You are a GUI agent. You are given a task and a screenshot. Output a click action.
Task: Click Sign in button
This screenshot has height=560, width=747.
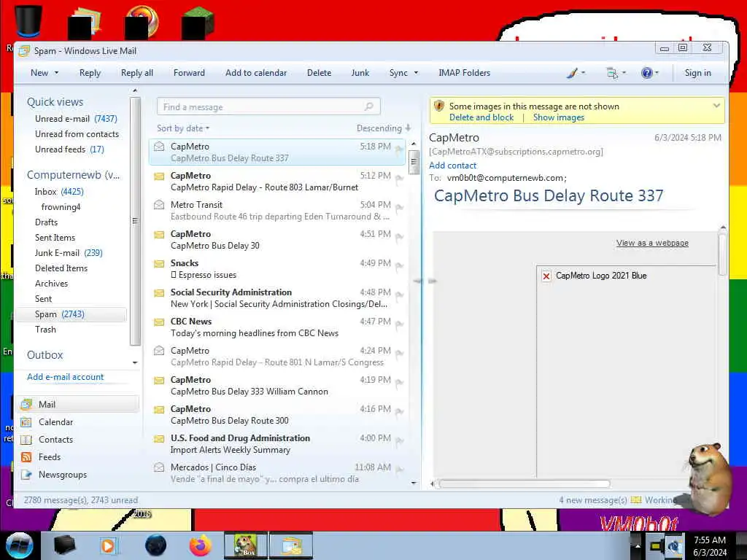coord(698,73)
